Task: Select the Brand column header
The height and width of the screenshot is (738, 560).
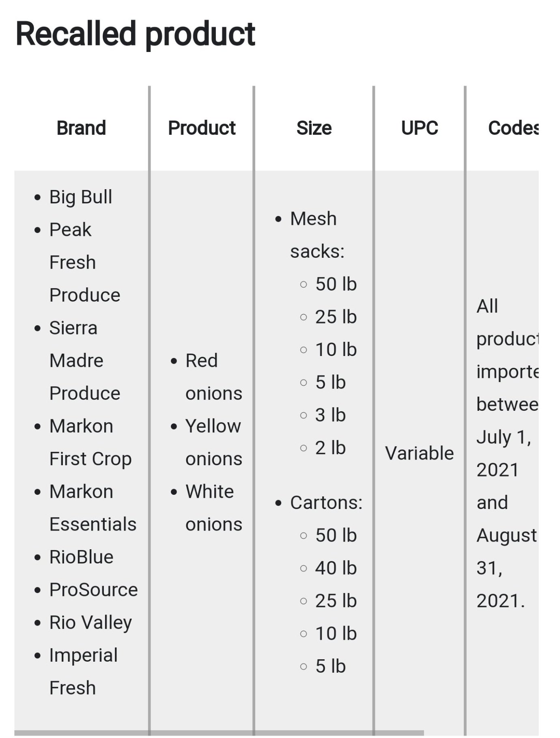Action: coord(81,128)
